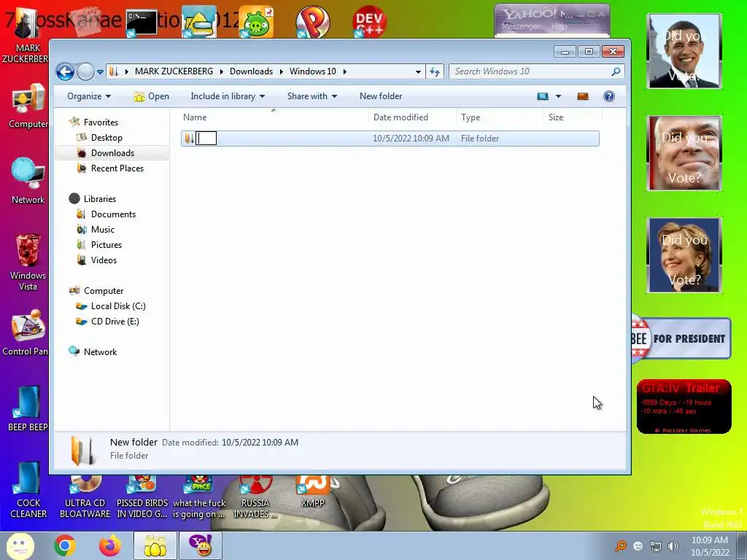This screenshot has width=747, height=560.
Task: Select Computer in navigation pane
Action: coord(104,291)
